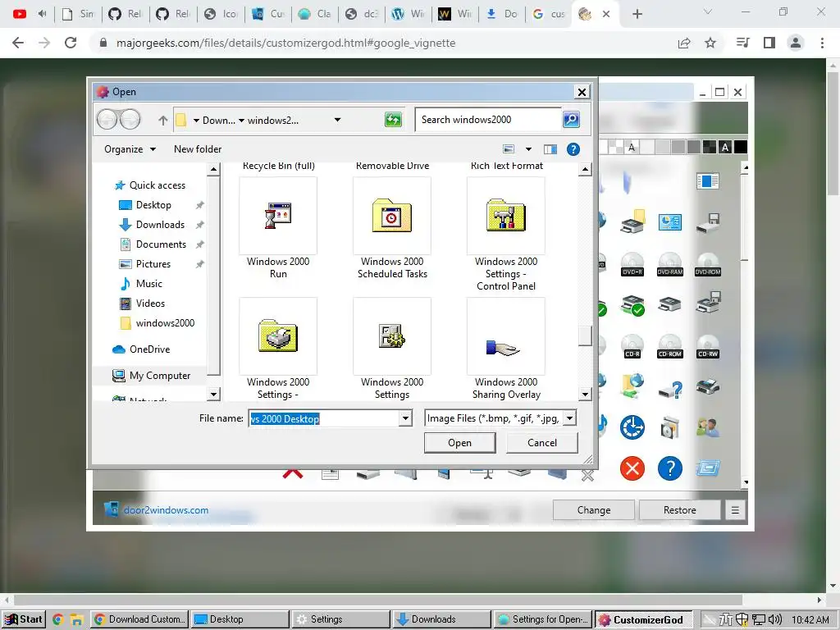Reload the browser page
840x630 pixels.
pos(71,43)
